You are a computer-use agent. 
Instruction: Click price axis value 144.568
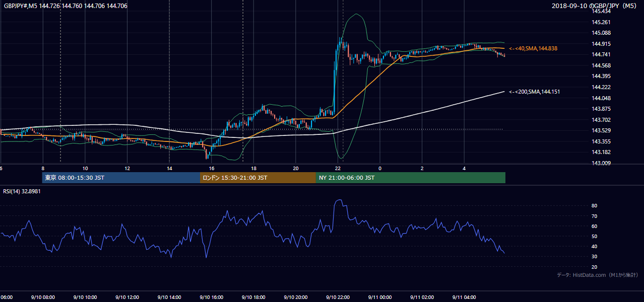pos(601,65)
